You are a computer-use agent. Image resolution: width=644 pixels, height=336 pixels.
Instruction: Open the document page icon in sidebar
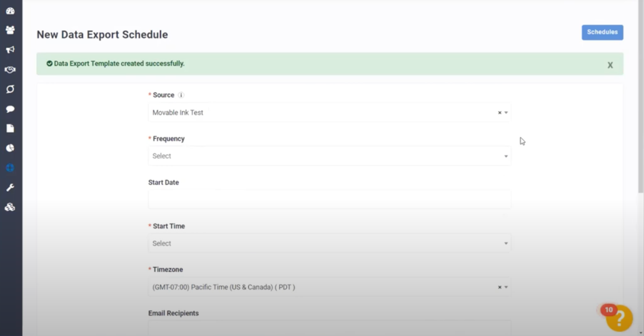click(10, 129)
